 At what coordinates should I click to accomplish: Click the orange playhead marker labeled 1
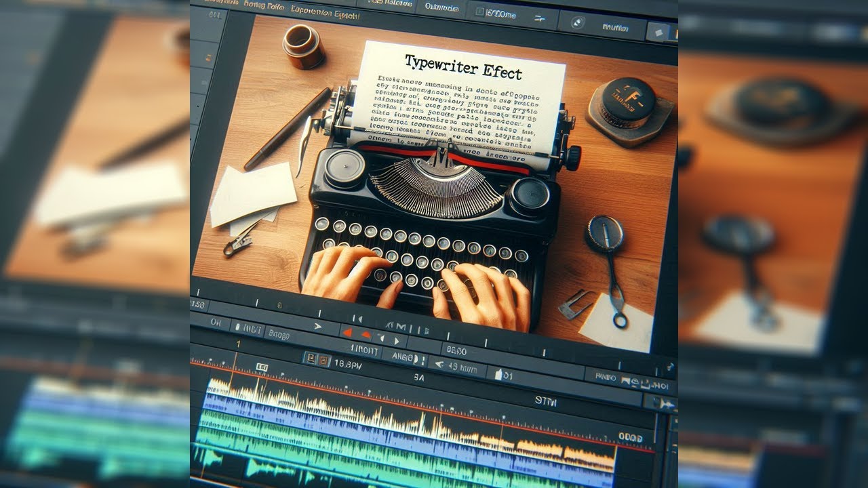pyautogui.click(x=238, y=345)
